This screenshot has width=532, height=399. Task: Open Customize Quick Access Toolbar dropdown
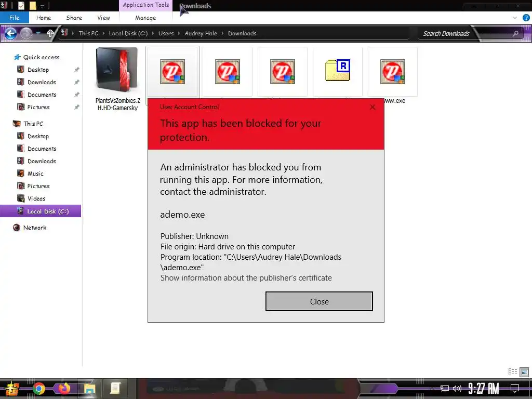43,6
